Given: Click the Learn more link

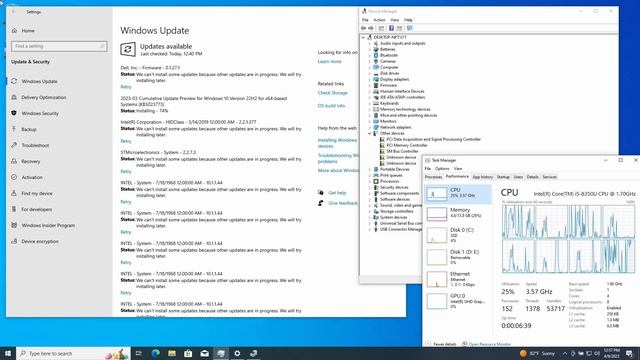Looking at the screenshot, I should [329, 62].
